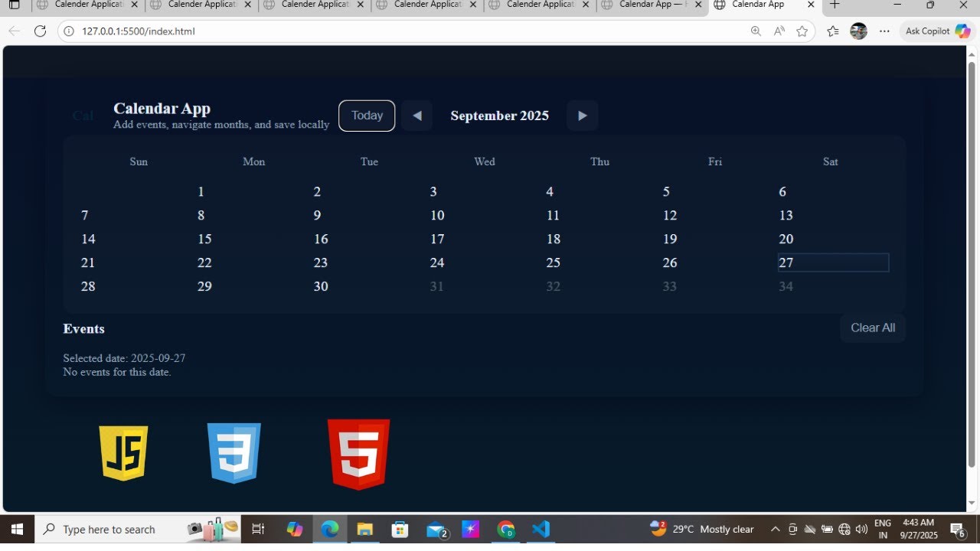This screenshot has width=980, height=551.
Task: Select September 27 in the calendar
Action: tap(833, 262)
